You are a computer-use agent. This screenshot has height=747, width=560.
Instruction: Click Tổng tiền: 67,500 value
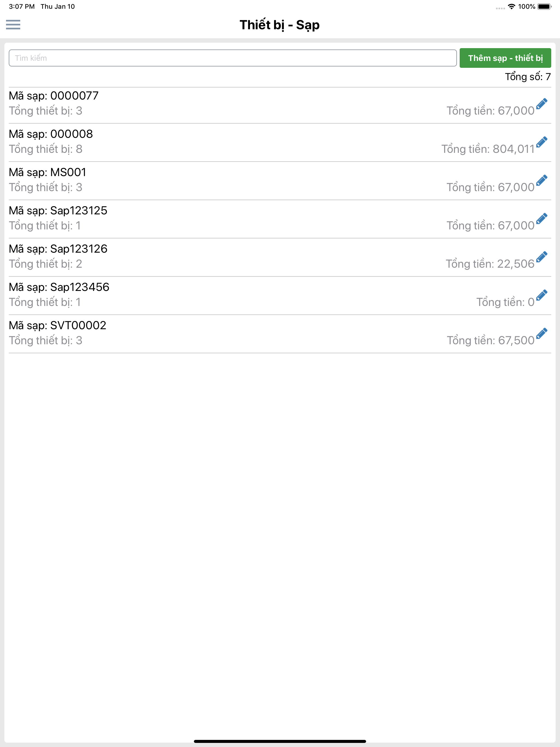click(491, 340)
